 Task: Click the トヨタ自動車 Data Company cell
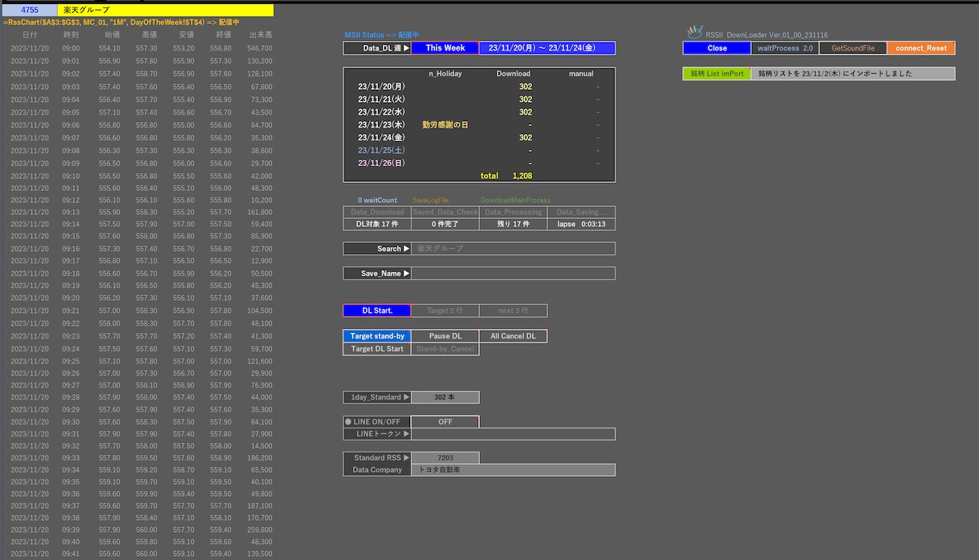click(514, 470)
